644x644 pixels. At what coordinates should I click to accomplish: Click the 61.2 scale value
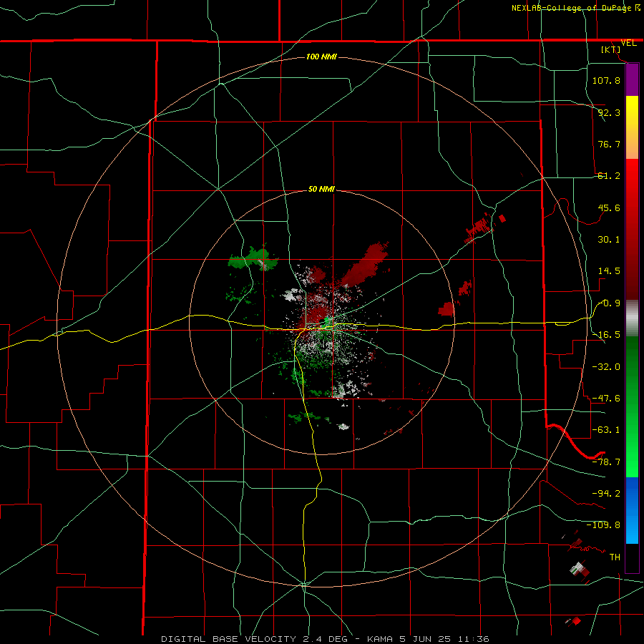[609, 176]
